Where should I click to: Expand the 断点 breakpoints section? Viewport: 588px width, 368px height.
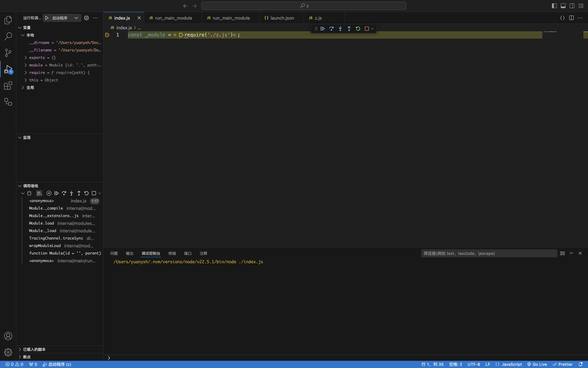(20, 357)
